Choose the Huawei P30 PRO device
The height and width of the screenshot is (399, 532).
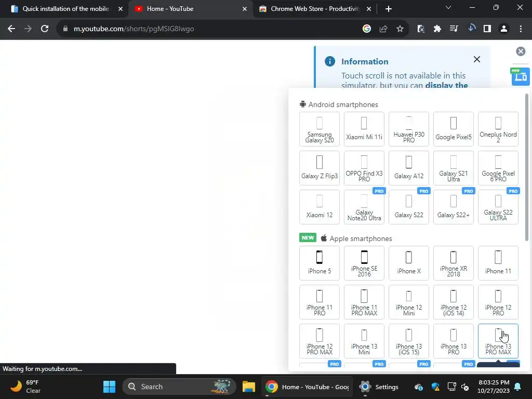tap(409, 129)
